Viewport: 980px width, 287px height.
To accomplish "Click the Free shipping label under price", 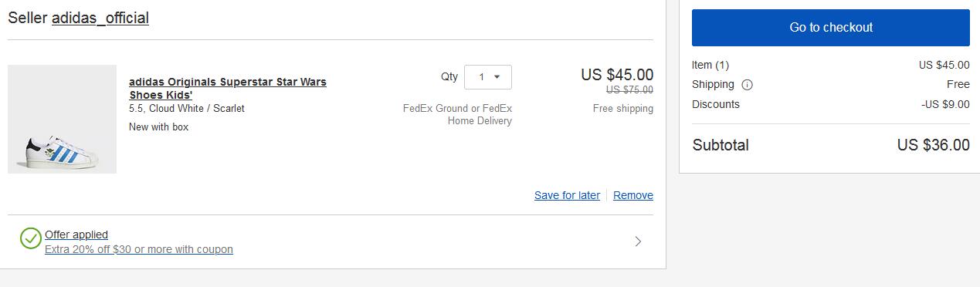I will click(623, 109).
